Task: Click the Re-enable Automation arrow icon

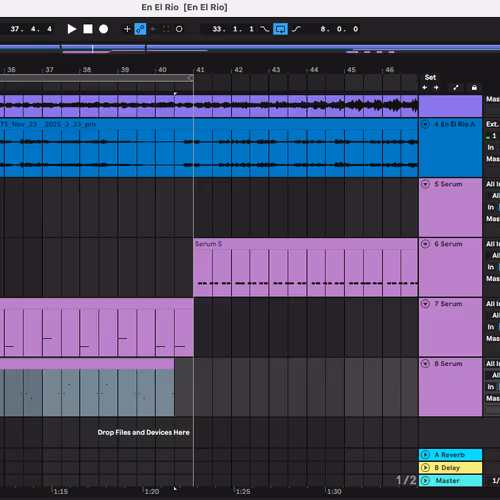Action: coord(153,29)
